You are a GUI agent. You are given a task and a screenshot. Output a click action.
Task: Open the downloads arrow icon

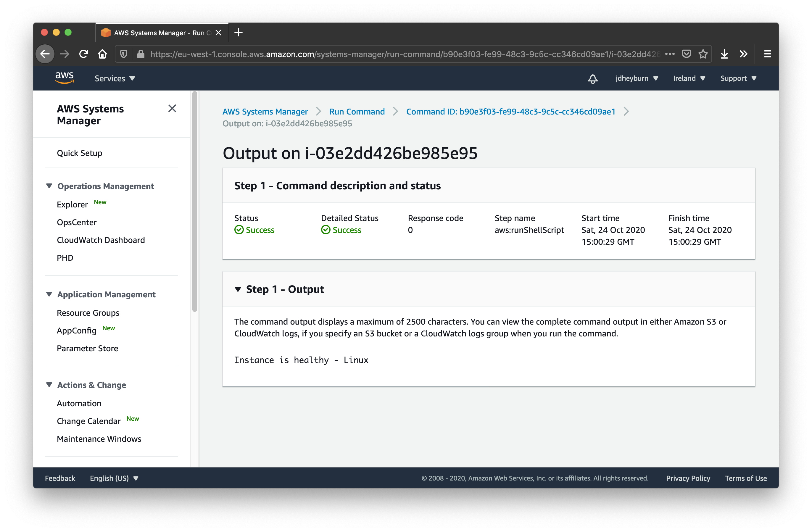(x=724, y=54)
